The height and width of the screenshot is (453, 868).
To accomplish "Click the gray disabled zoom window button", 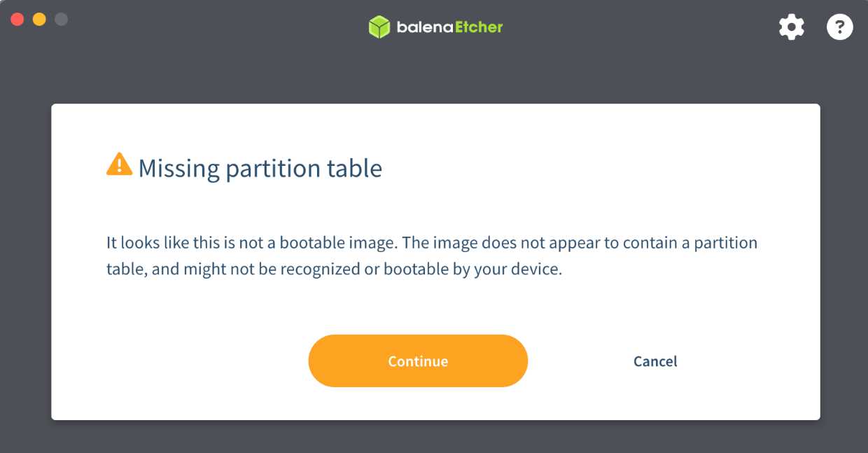I will pyautogui.click(x=61, y=19).
